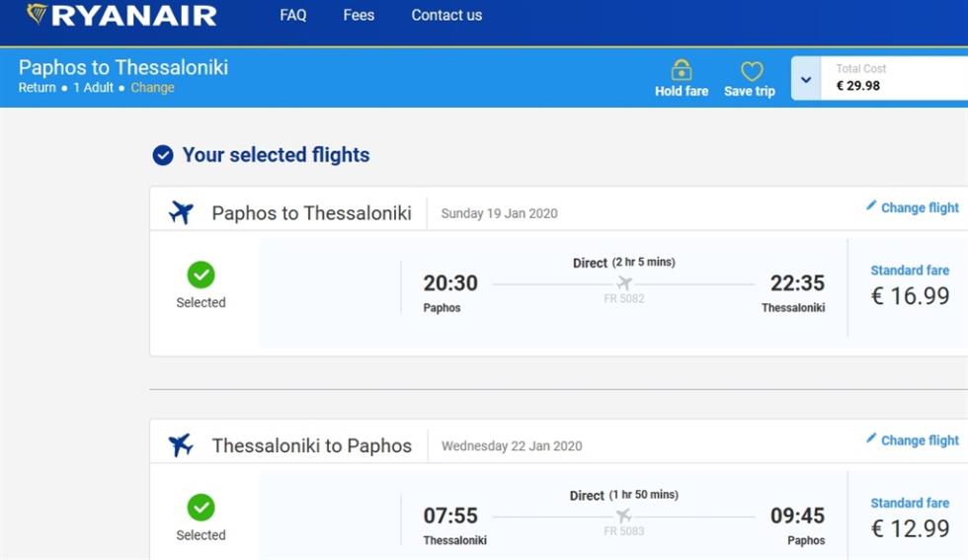The width and height of the screenshot is (968, 560).
Task: Toggle the Selected checkmark for the 20:30 flight
Action: tap(201, 275)
